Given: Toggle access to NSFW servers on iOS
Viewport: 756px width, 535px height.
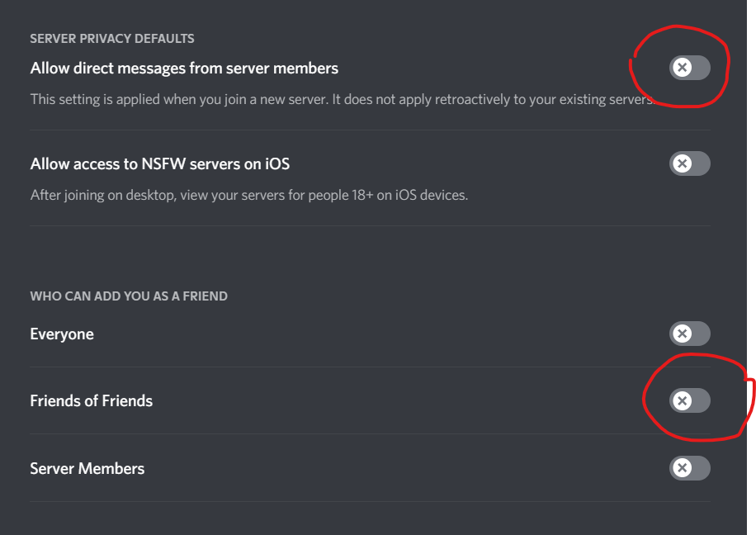Looking at the screenshot, I should pos(689,163).
